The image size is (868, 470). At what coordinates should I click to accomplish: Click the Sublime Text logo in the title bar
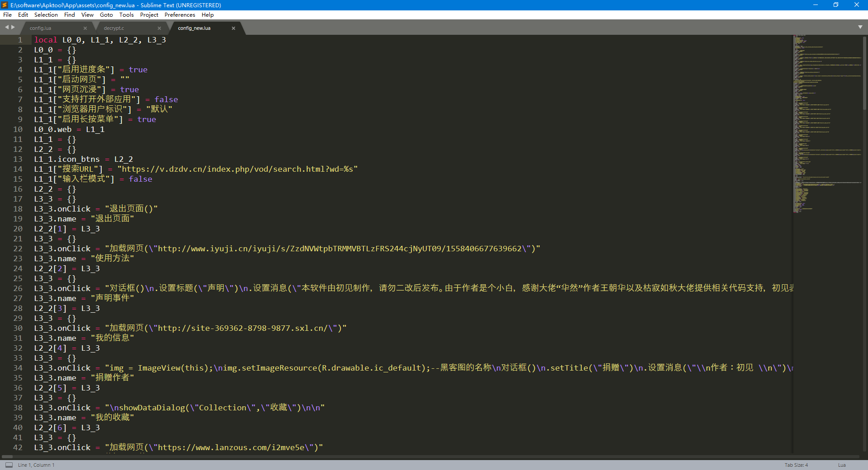pos(4,5)
